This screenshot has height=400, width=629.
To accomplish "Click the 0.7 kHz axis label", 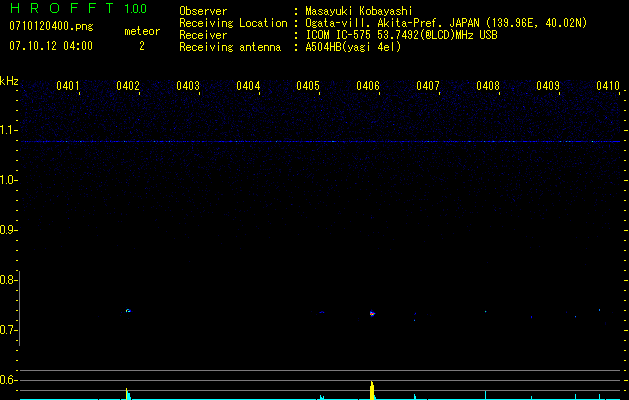I will point(9,330).
